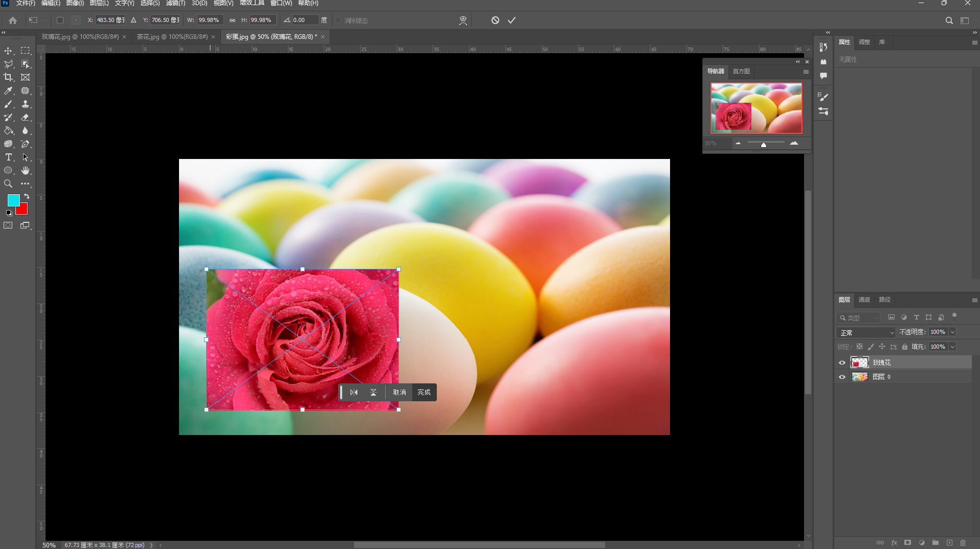980x549 pixels.
Task: Click the flip horizontal icon in transform bar
Action: point(353,393)
